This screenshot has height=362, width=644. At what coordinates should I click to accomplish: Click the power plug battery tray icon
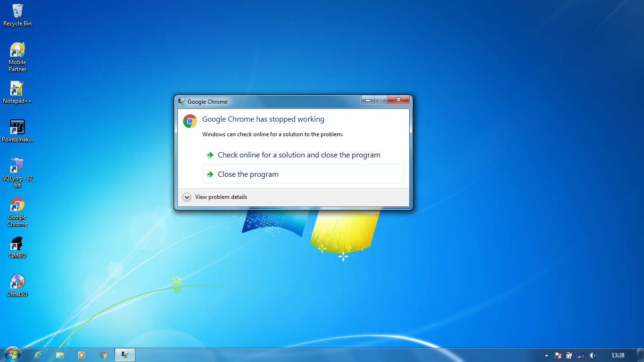coord(570,355)
